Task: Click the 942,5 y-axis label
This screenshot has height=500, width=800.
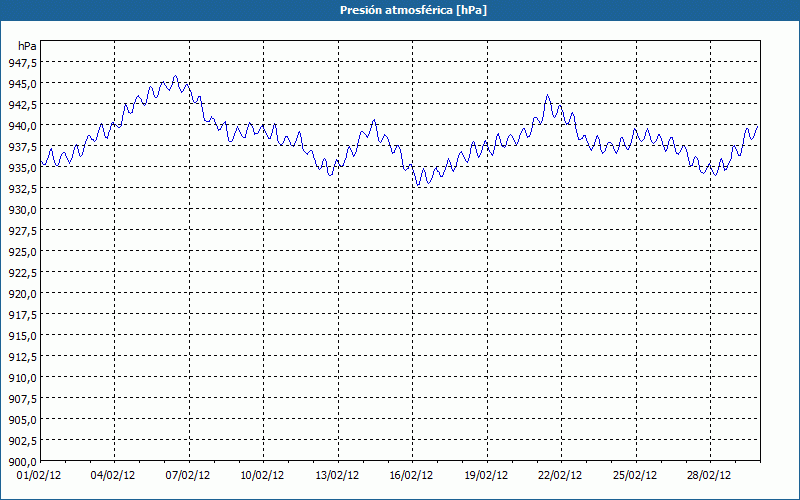Action: 22,105
